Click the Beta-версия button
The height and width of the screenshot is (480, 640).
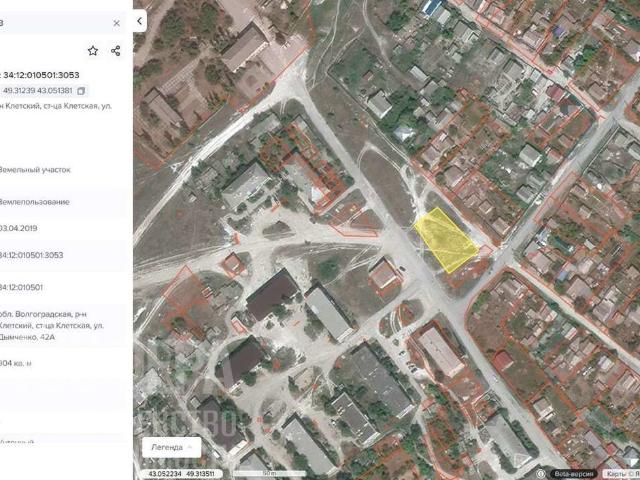click(x=577, y=473)
